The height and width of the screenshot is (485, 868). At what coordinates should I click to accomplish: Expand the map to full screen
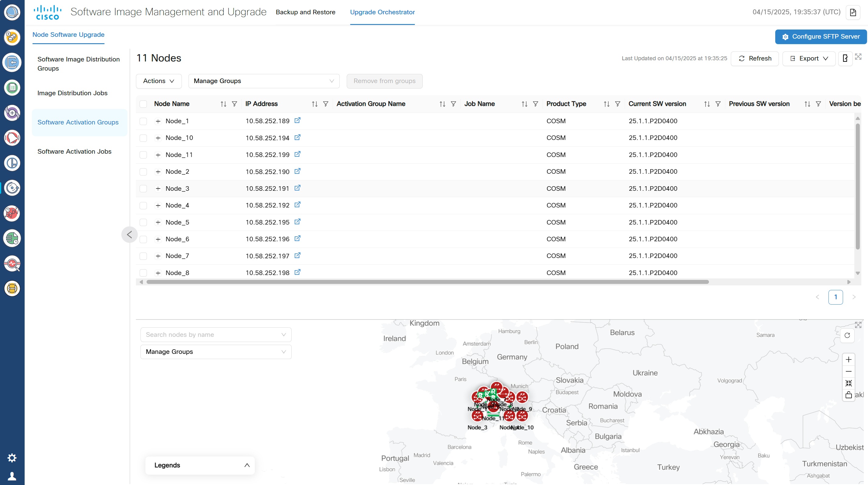(858, 325)
